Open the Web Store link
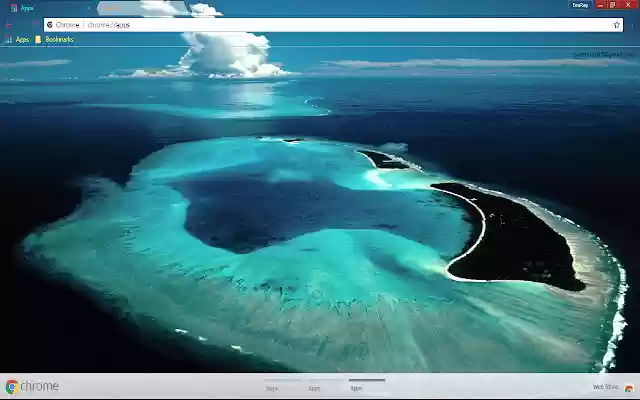 (x=606, y=387)
